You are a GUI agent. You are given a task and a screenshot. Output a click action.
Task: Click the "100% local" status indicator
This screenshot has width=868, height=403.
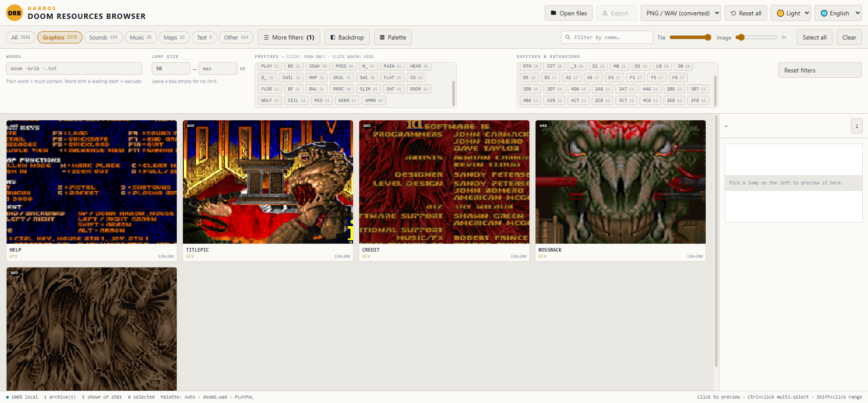pos(22,397)
